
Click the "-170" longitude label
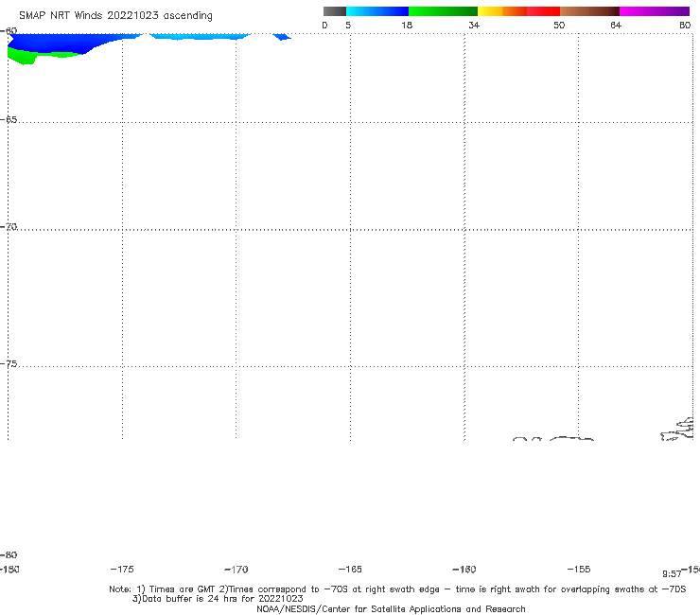point(236,569)
